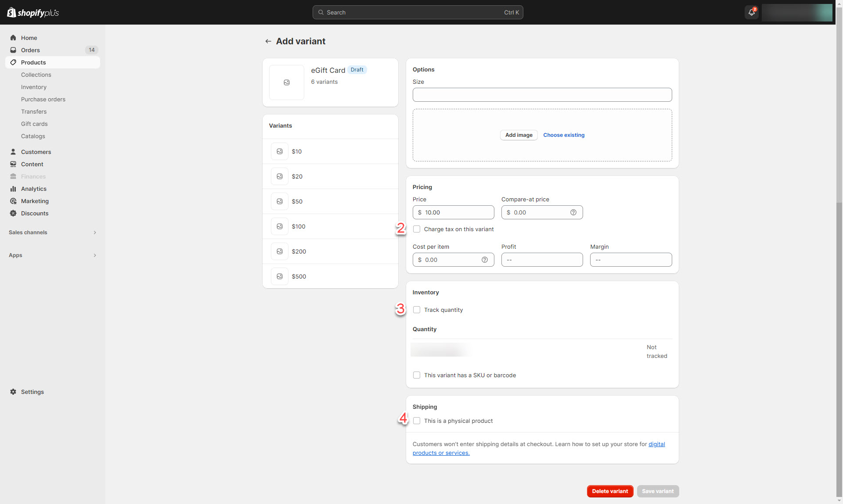Open the digital products or services link
The image size is (843, 504).
coord(441,453)
